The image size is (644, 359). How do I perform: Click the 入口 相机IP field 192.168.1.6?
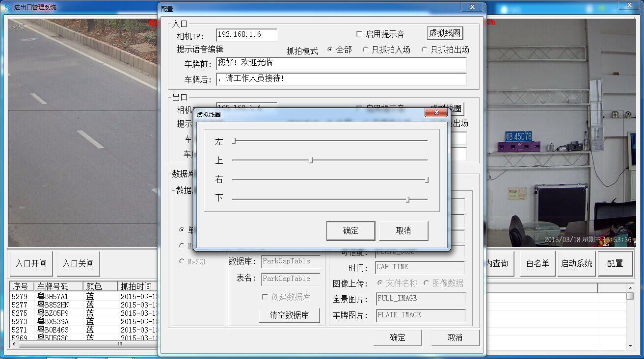click(246, 35)
